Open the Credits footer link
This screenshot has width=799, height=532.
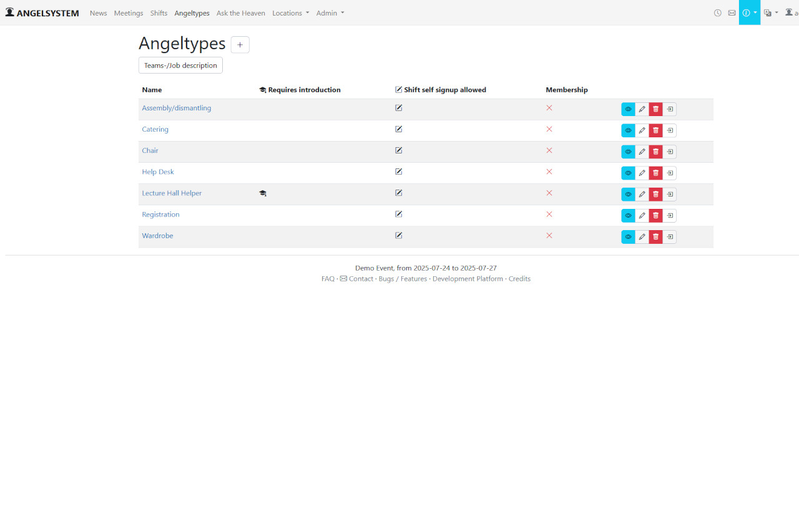coord(519,279)
